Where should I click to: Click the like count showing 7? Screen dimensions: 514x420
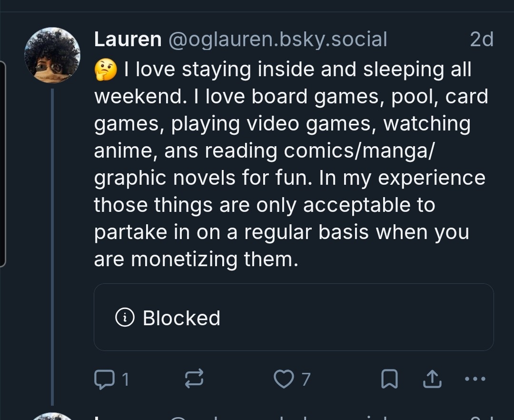click(x=306, y=380)
